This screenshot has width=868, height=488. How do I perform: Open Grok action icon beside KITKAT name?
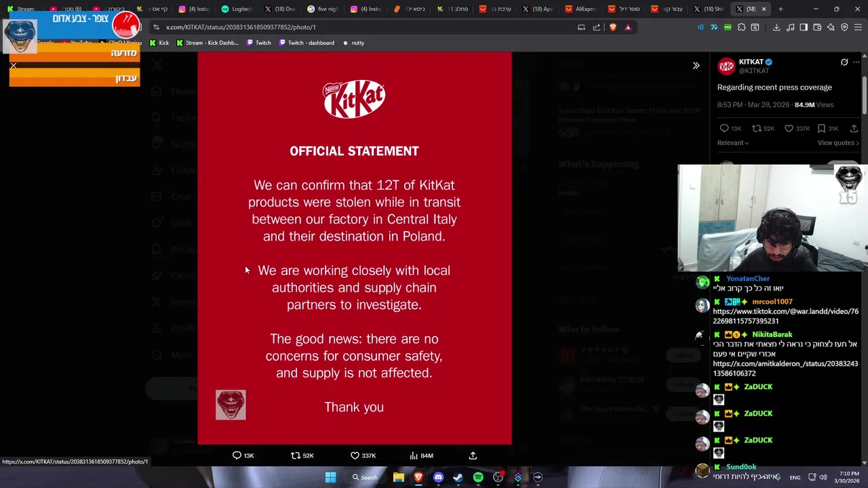point(844,62)
